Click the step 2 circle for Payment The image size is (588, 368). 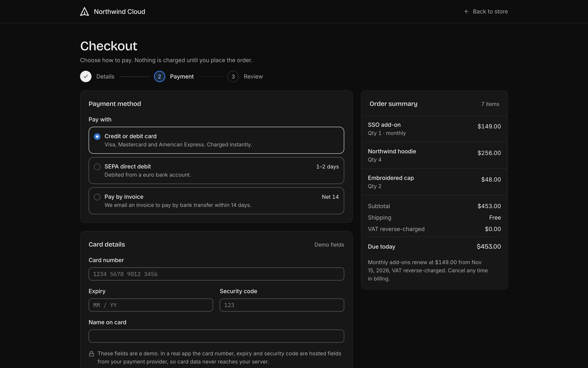pos(160,76)
